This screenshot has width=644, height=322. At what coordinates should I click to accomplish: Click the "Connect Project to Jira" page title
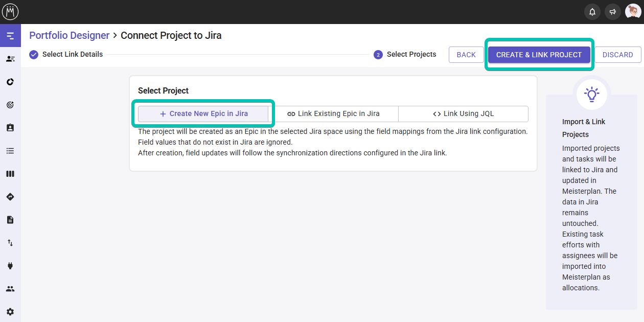[171, 35]
